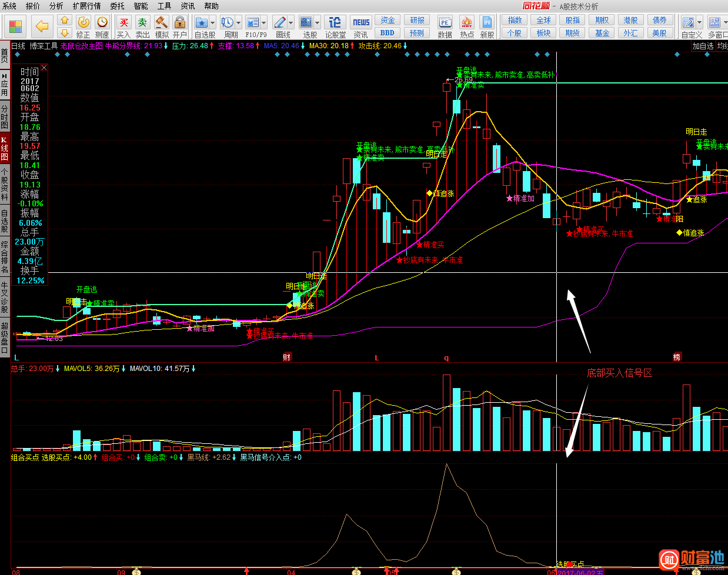Click the 自定义 customize icon

(x=688, y=22)
